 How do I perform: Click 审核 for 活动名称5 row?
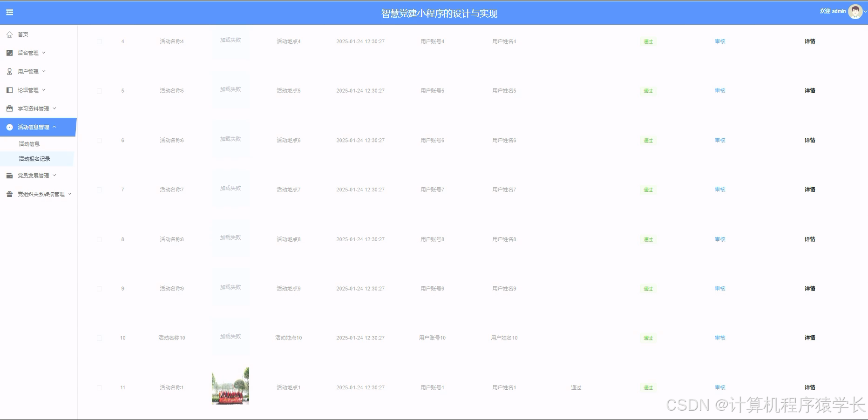(x=720, y=91)
